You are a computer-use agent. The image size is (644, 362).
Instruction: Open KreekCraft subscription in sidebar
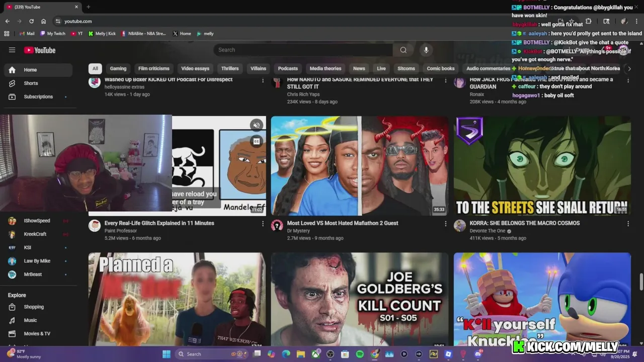pyautogui.click(x=38, y=234)
